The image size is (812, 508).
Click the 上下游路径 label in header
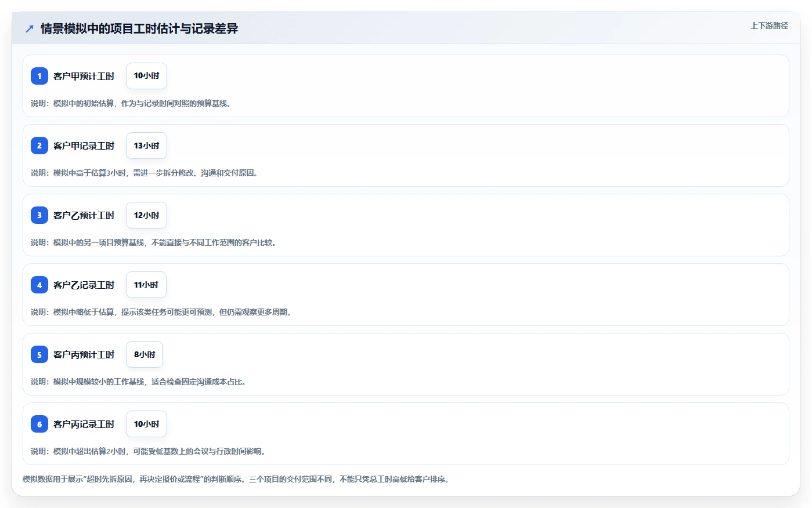coord(769,26)
